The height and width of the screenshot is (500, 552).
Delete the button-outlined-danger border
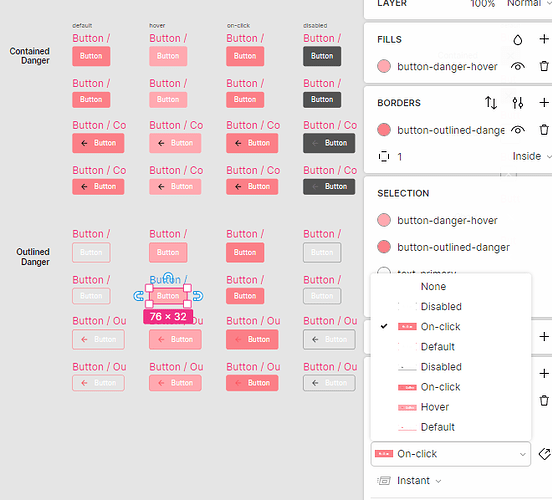(544, 130)
